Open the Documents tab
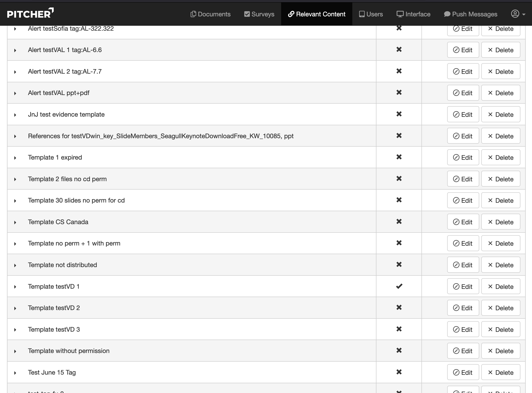532x393 pixels. [210, 14]
